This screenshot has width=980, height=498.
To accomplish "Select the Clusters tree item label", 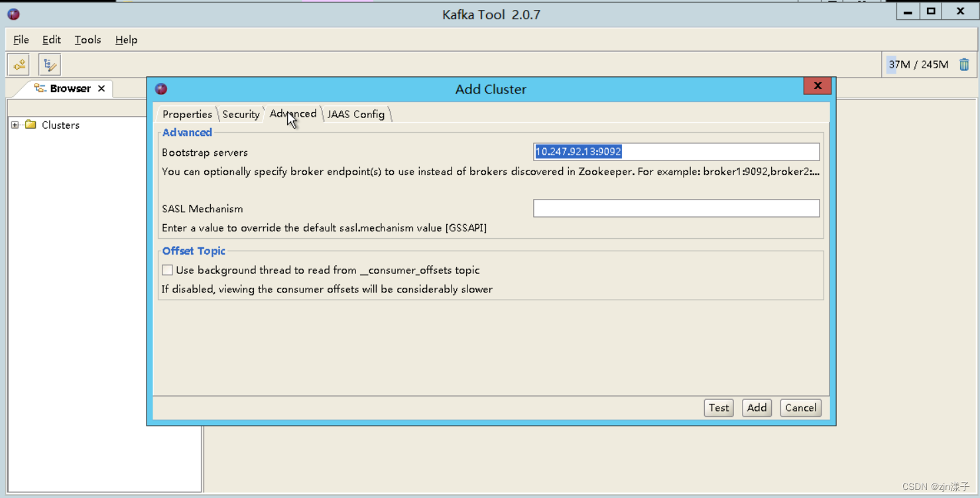I will (x=60, y=125).
